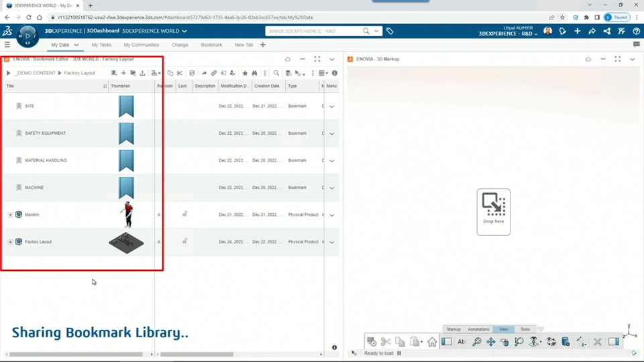Open a new browser tab

[x=91, y=6]
